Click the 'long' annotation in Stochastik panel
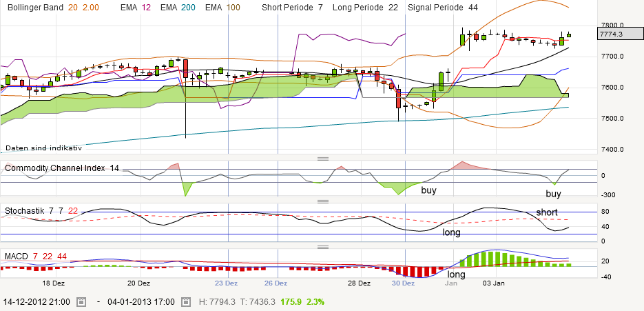 (x=451, y=233)
